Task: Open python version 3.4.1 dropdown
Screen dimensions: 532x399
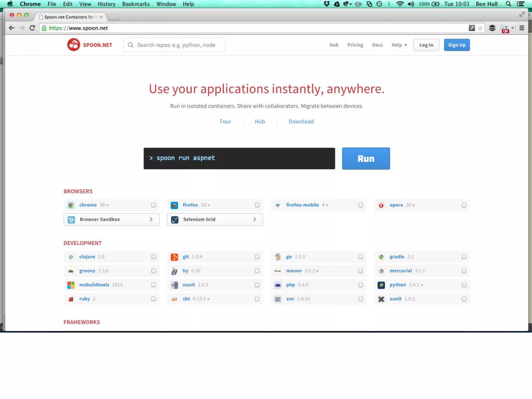Action: point(416,285)
